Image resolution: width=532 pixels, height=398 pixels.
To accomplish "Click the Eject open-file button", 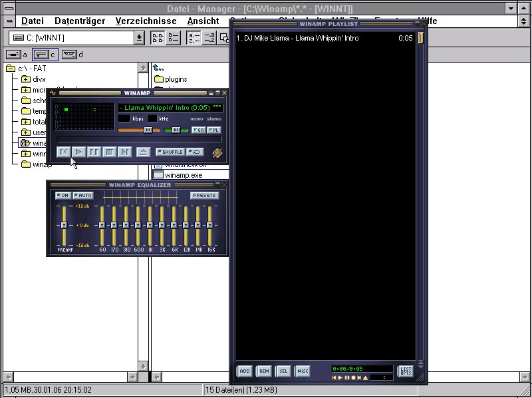I will pos(142,152).
